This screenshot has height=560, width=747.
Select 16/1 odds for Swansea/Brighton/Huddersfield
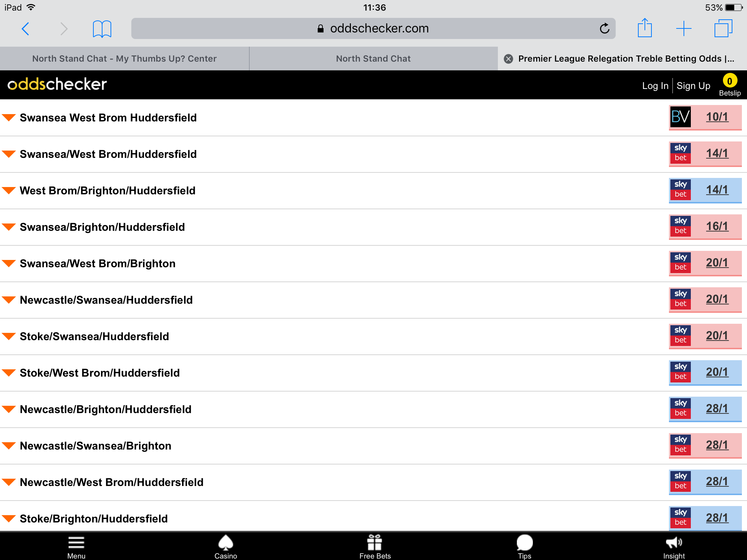705,227
